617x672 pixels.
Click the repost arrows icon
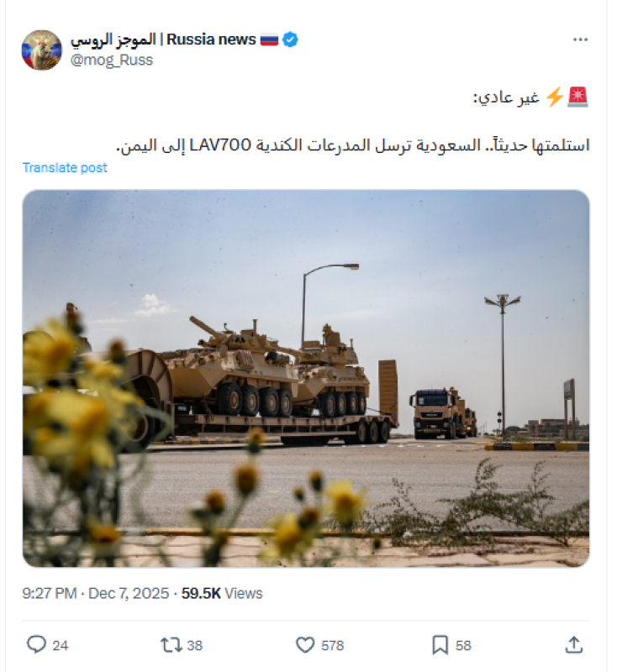tap(171, 645)
